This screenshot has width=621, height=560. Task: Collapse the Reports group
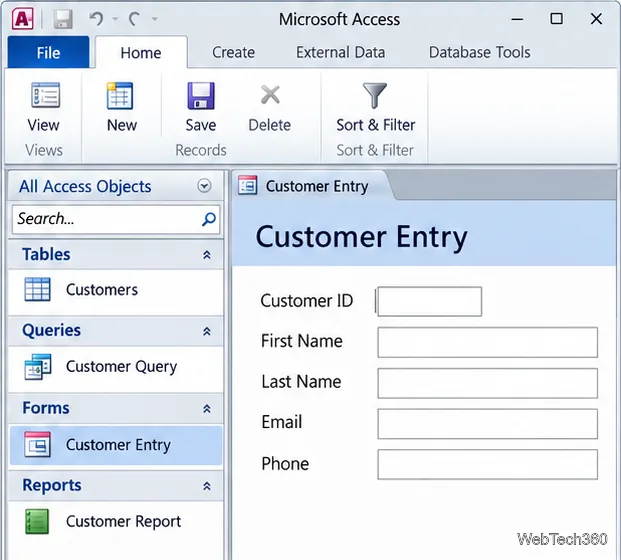point(207,486)
